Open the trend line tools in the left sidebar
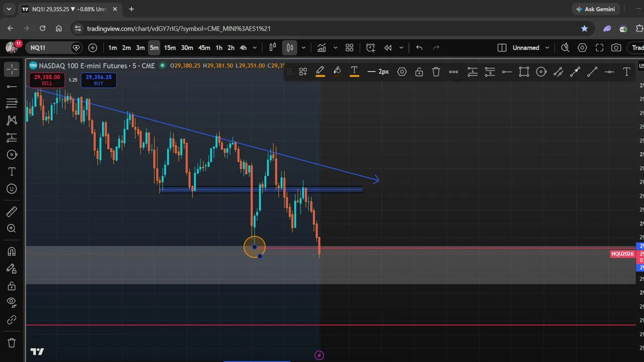This screenshot has width=644, height=362. (x=12, y=86)
